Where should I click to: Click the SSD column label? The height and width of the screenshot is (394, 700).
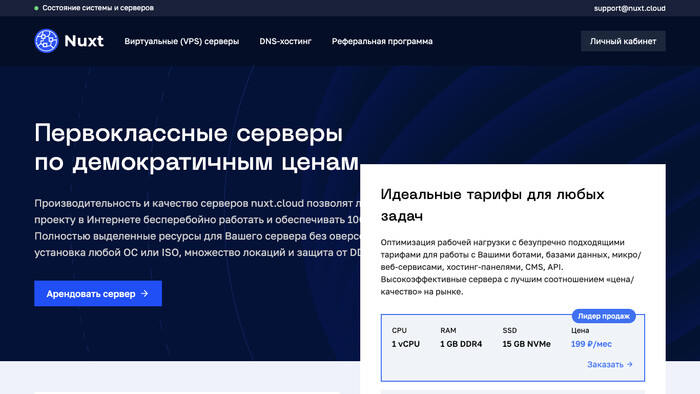tap(509, 331)
